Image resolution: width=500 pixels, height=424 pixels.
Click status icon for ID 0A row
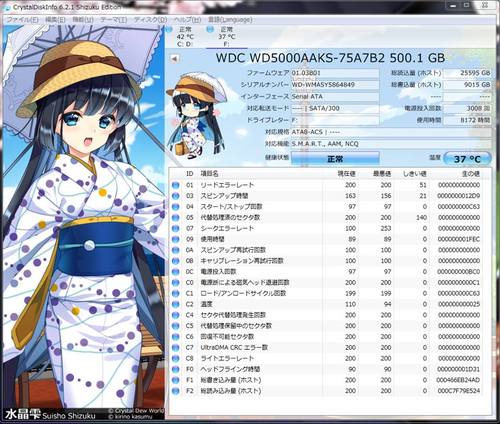(x=175, y=250)
